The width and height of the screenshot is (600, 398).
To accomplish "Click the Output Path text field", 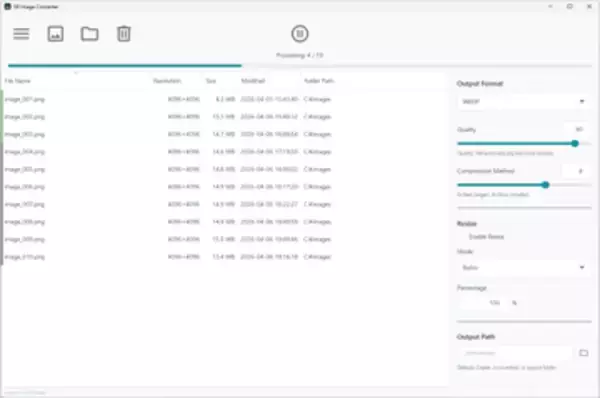I will click(x=515, y=353).
